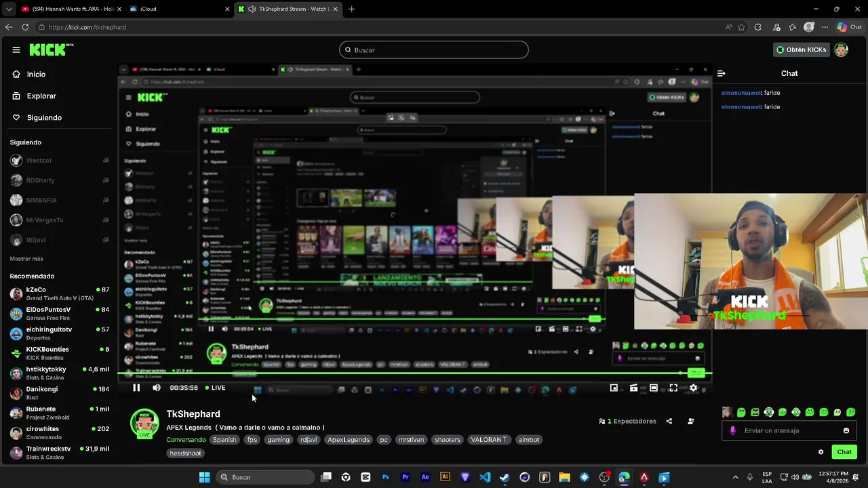Insert the streamer photo emote
This screenshot has width=868, height=488.
pos(727,412)
